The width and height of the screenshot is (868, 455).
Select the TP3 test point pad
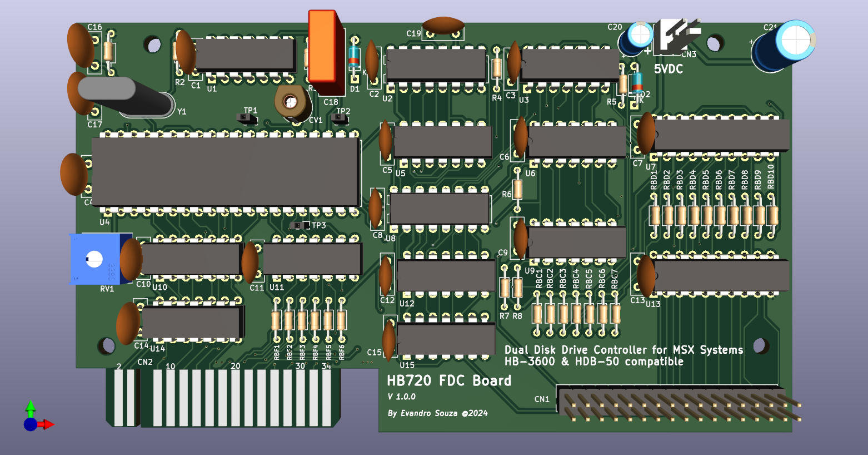300,225
